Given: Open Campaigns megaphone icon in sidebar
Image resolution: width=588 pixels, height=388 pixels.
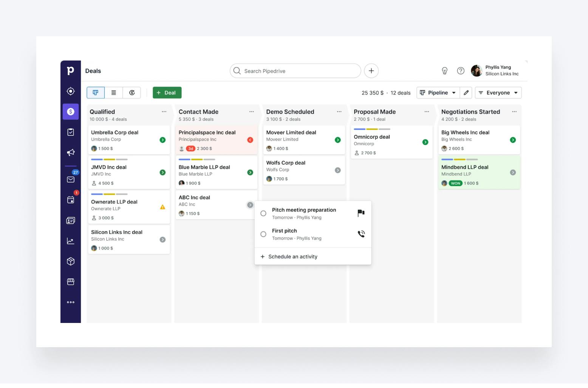Looking at the screenshot, I should coord(71,152).
